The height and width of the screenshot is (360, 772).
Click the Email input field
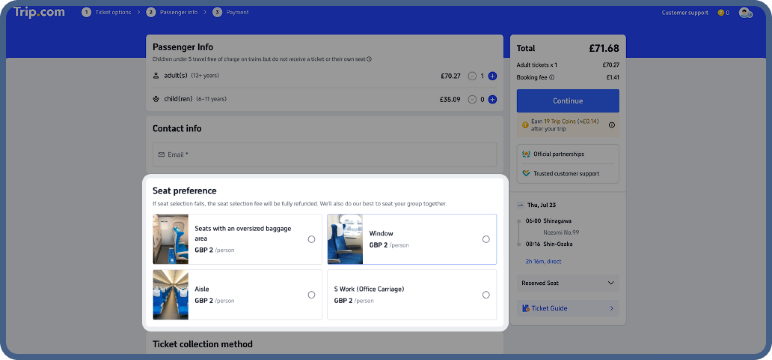pyautogui.click(x=324, y=155)
